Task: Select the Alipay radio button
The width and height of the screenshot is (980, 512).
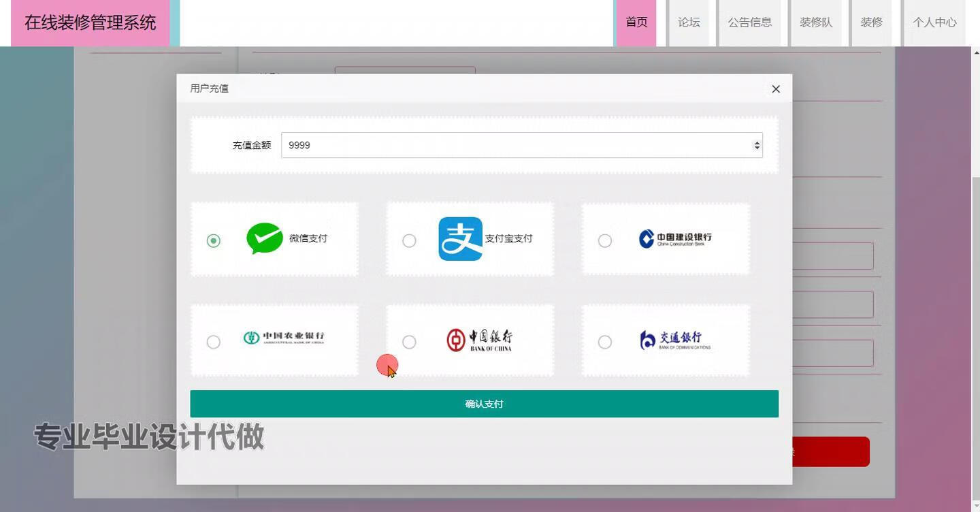Action: 409,240
